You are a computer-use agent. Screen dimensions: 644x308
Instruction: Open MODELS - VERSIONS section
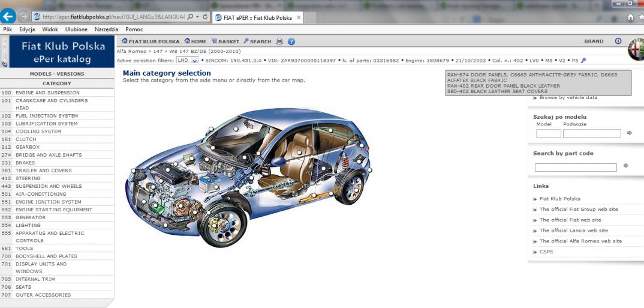[57, 74]
